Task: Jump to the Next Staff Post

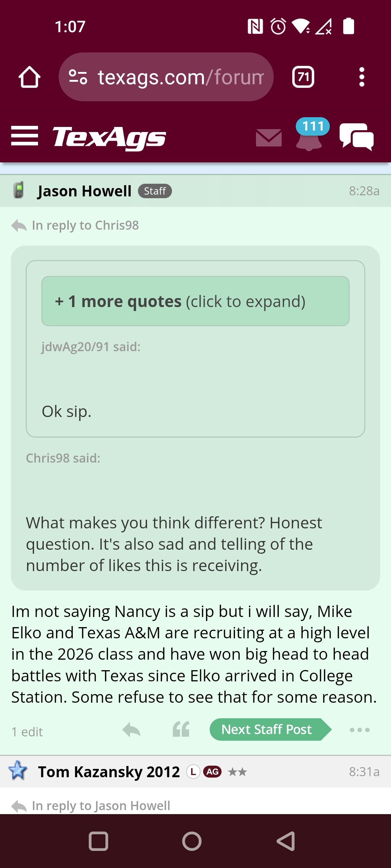Action: [x=270, y=729]
